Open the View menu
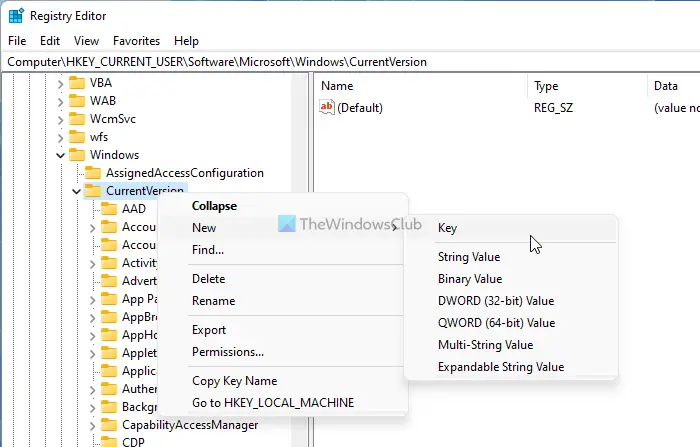 click(86, 41)
